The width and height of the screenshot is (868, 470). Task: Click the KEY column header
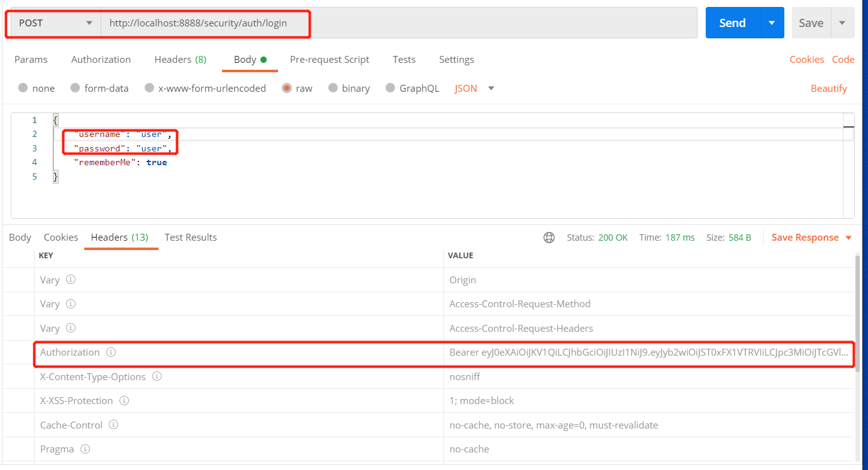point(46,256)
